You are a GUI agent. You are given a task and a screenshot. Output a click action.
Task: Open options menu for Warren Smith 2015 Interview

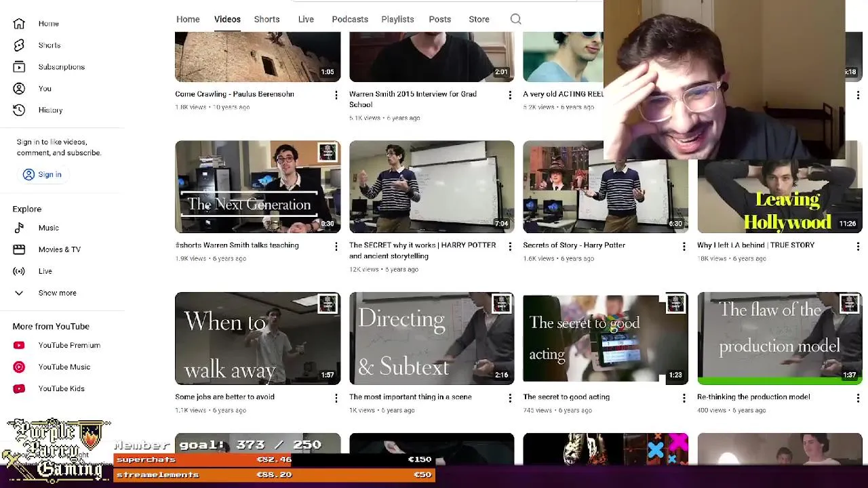[510, 96]
